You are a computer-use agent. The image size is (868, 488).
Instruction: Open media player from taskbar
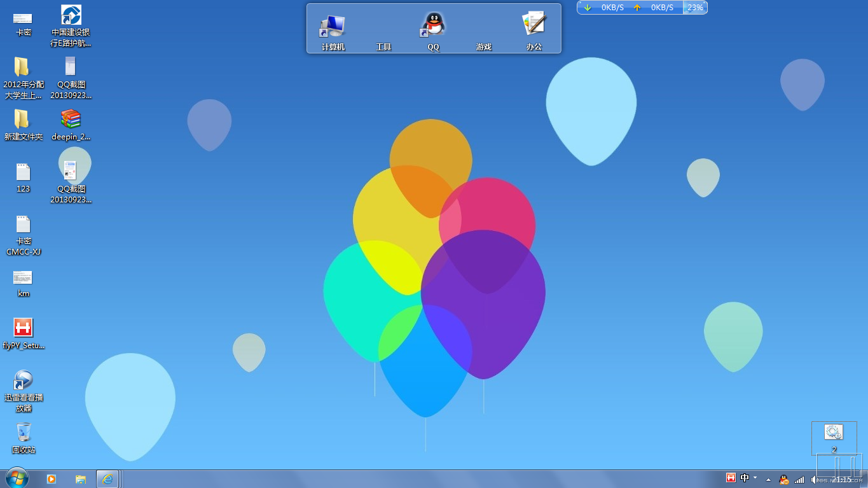pyautogui.click(x=52, y=479)
